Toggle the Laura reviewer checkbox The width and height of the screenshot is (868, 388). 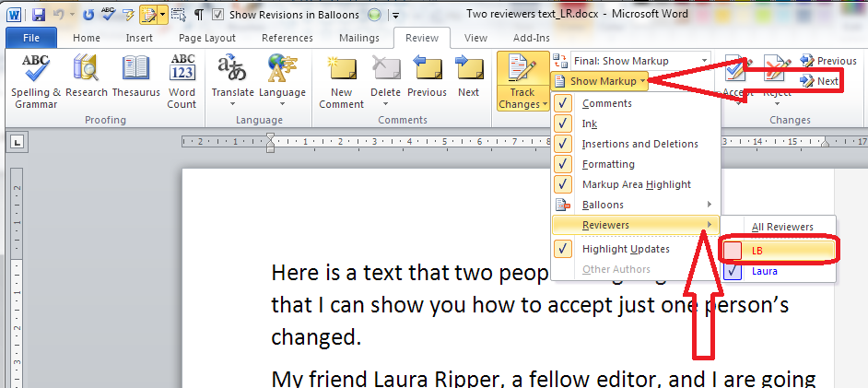pos(733,272)
